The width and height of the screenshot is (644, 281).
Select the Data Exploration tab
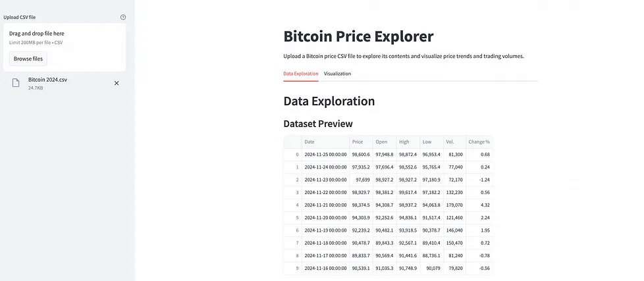tap(301, 74)
